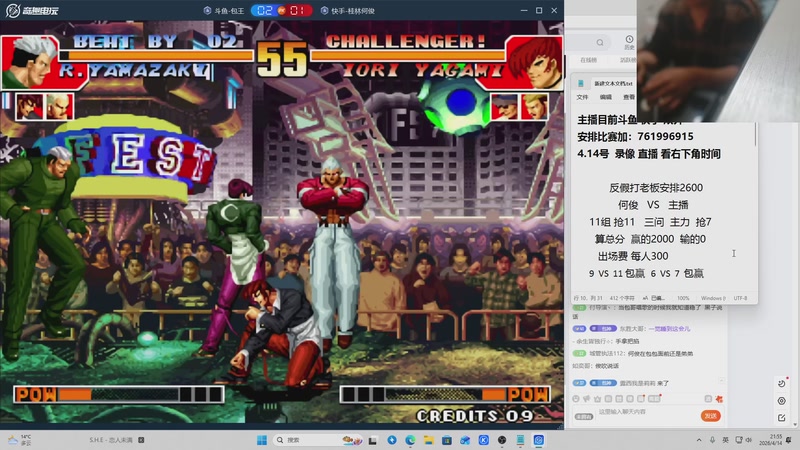The width and height of the screenshot is (800, 450).
Task: Open Microsoft Store from the taskbar
Action: click(447, 440)
